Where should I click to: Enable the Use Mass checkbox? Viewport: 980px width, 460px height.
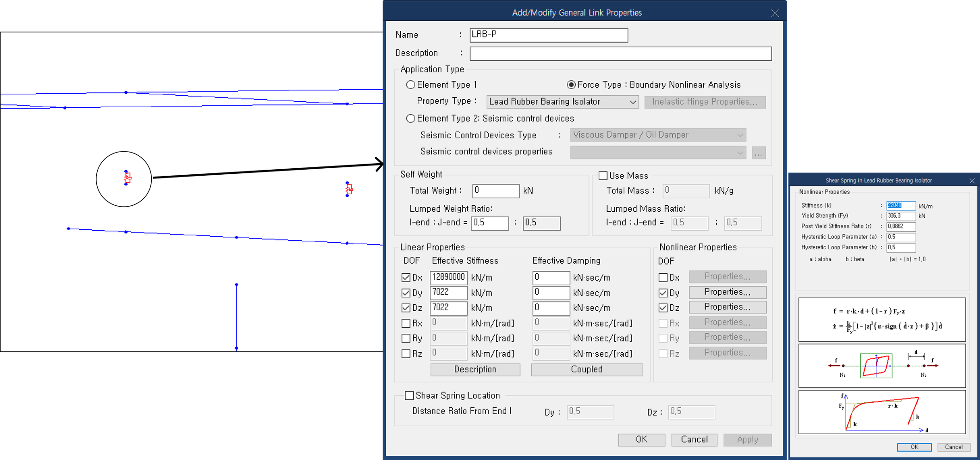point(603,176)
